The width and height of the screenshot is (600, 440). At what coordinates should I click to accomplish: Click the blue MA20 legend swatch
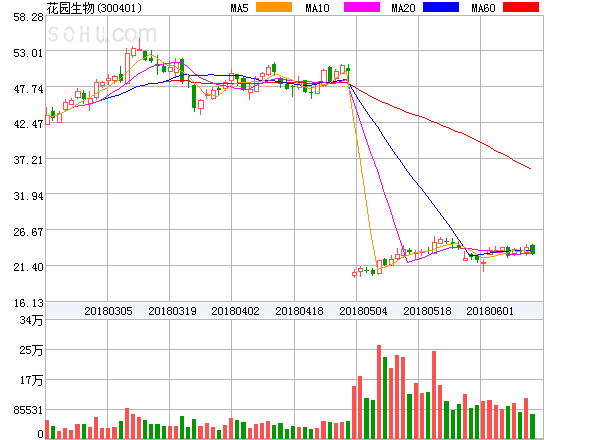point(441,7)
